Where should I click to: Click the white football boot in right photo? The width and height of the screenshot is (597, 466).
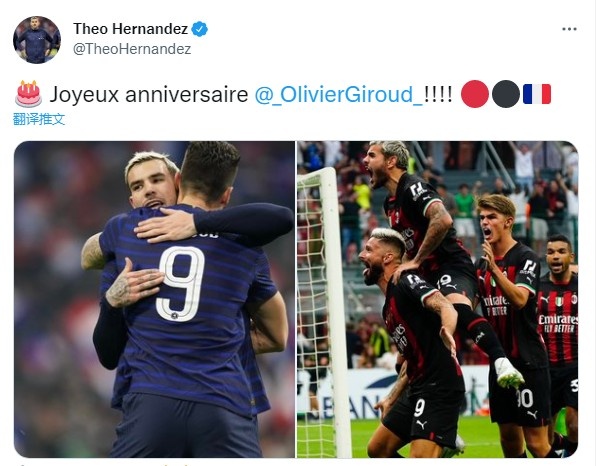tap(509, 373)
